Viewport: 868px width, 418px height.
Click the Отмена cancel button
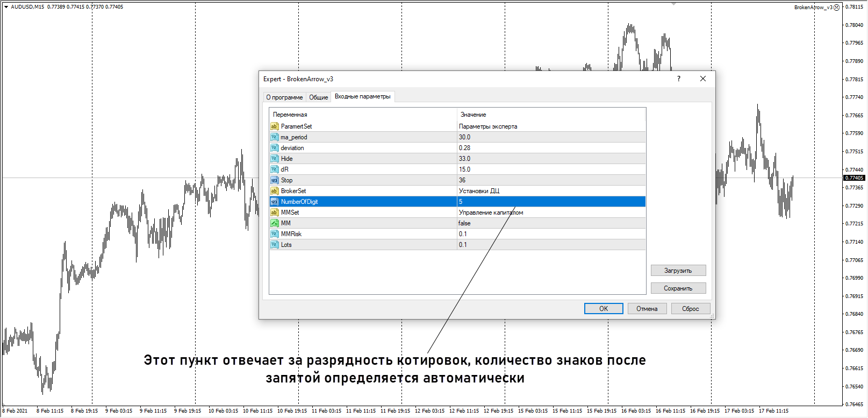(x=647, y=309)
